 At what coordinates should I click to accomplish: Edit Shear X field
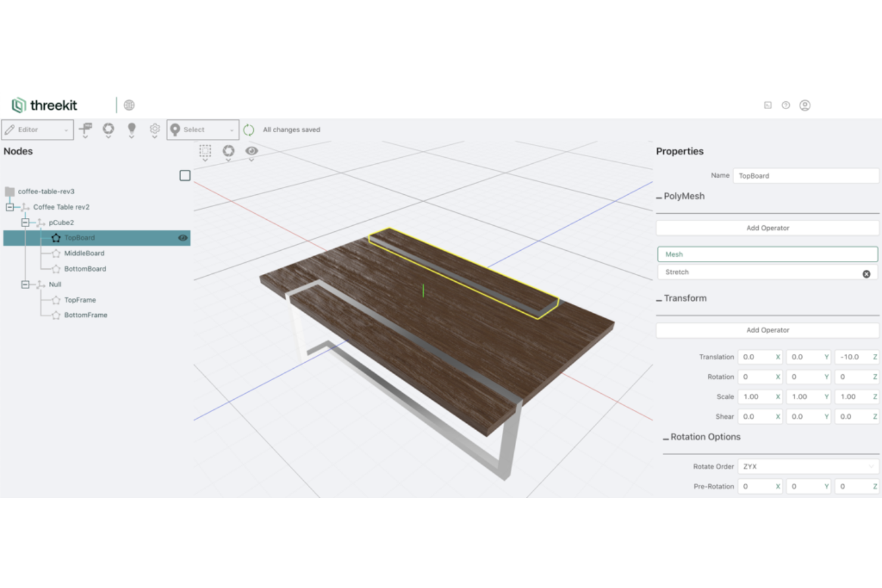(x=760, y=417)
